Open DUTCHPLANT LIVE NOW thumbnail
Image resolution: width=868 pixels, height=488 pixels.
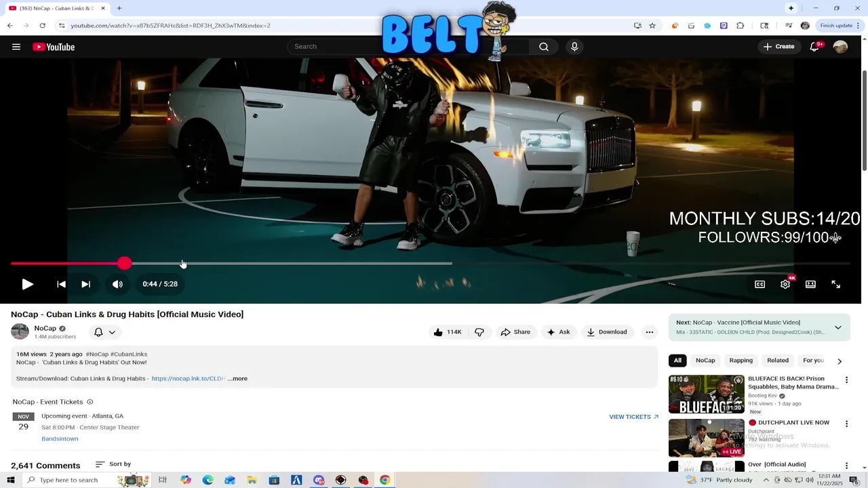tap(707, 438)
